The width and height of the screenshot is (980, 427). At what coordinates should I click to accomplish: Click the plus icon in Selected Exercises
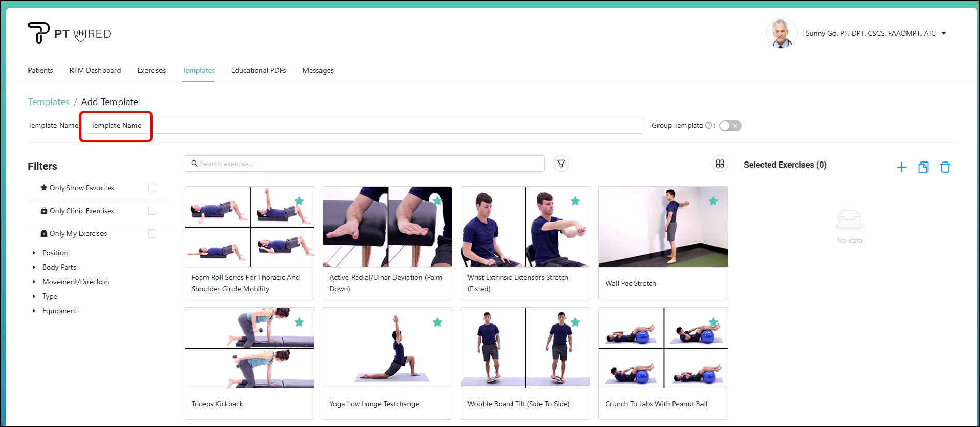click(x=901, y=167)
